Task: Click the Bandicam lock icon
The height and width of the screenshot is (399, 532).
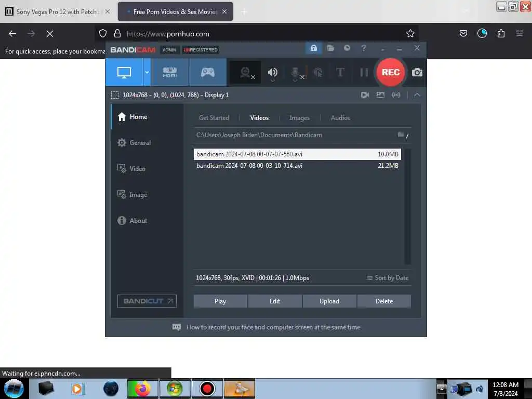Action: (313, 48)
